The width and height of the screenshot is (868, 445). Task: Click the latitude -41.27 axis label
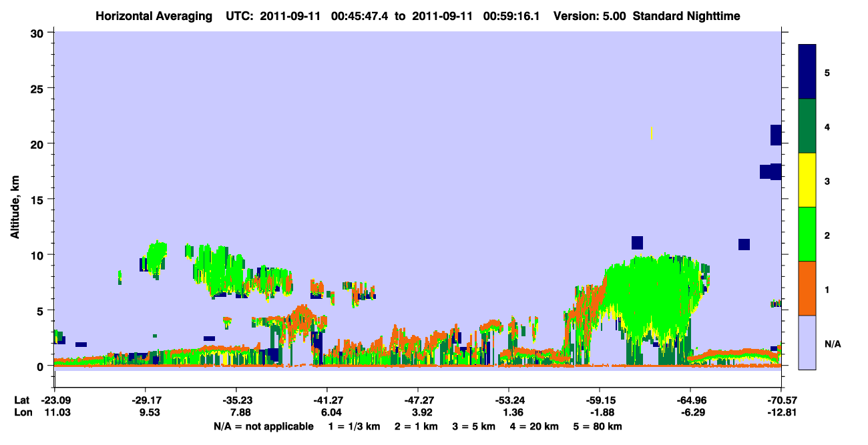[327, 400]
